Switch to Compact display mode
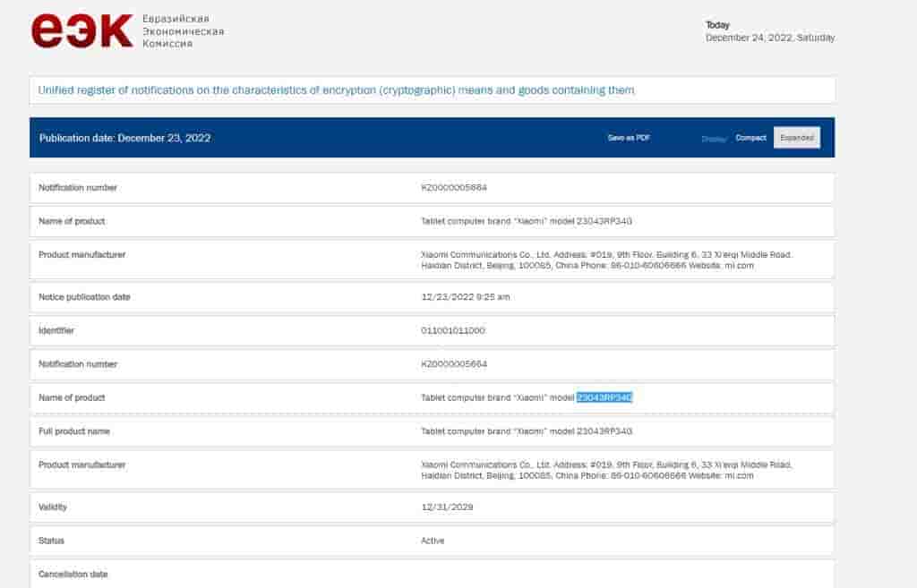Viewport: 917px width, 588px height. pyautogui.click(x=750, y=138)
